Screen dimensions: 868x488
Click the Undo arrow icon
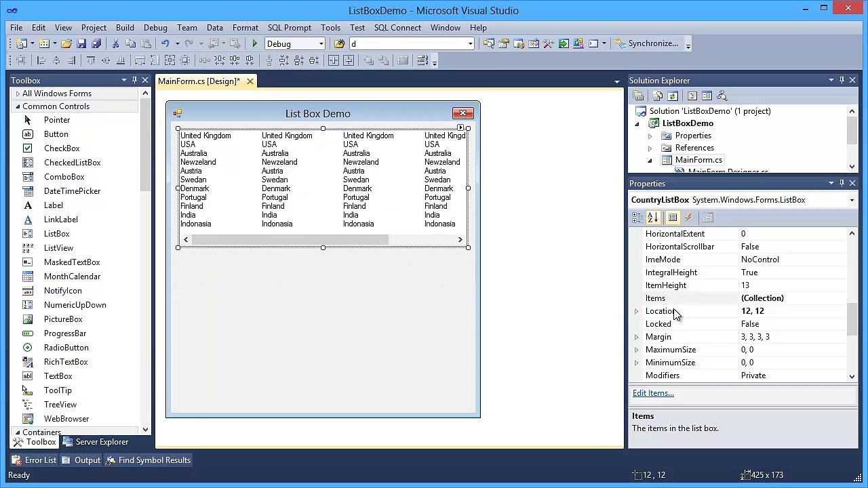coord(165,43)
